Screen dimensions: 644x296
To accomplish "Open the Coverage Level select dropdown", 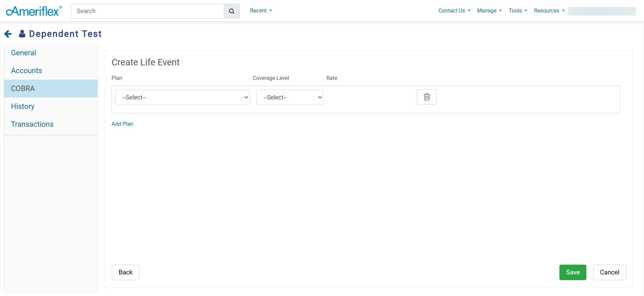I will pyautogui.click(x=290, y=97).
